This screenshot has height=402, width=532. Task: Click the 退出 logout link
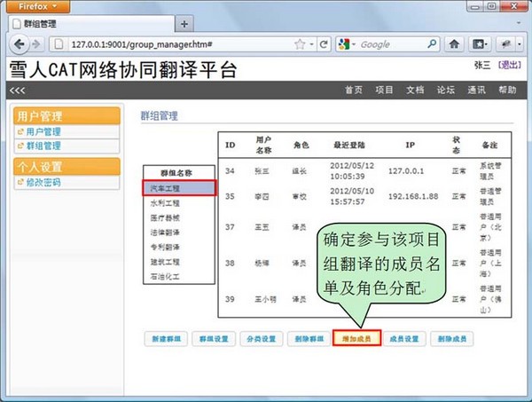tap(510, 65)
